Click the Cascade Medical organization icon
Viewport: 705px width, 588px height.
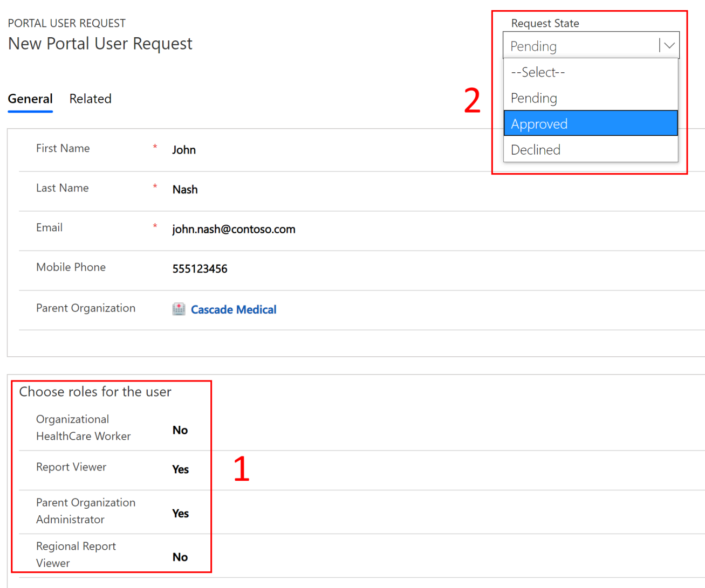[179, 309]
